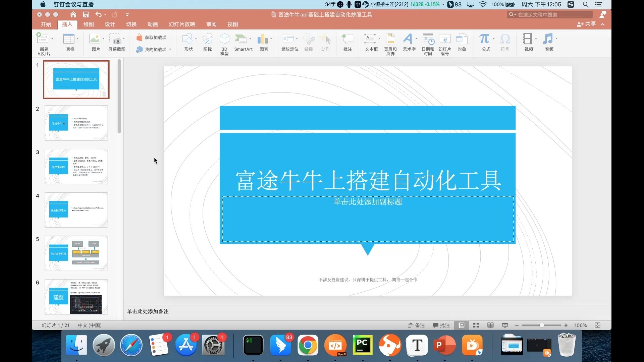This screenshot has width=644, height=362.
Task: Click the Icons (图标) insert button
Action: click(208, 39)
